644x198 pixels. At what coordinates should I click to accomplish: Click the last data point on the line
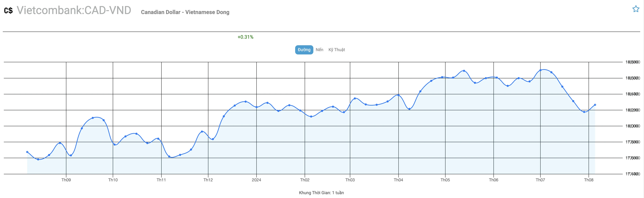pyautogui.click(x=595, y=105)
